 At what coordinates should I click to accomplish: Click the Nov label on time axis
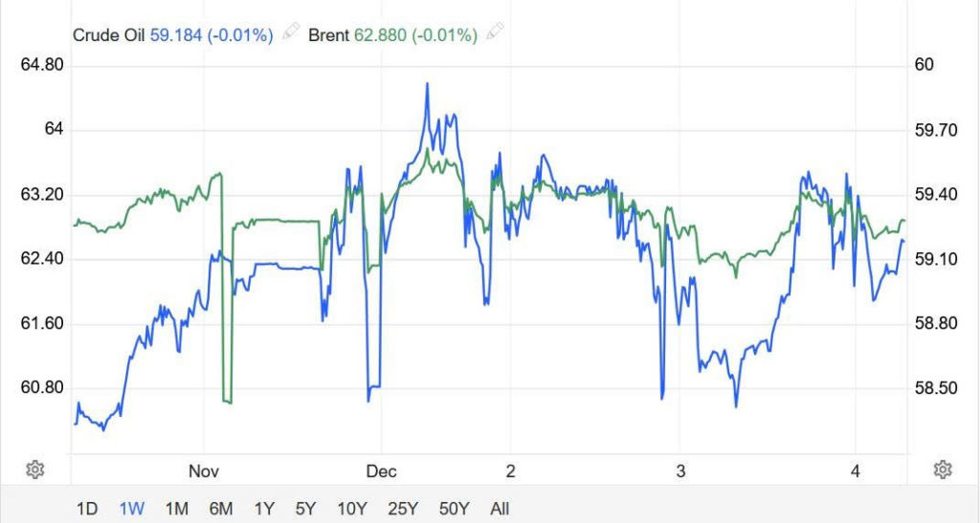tap(204, 471)
